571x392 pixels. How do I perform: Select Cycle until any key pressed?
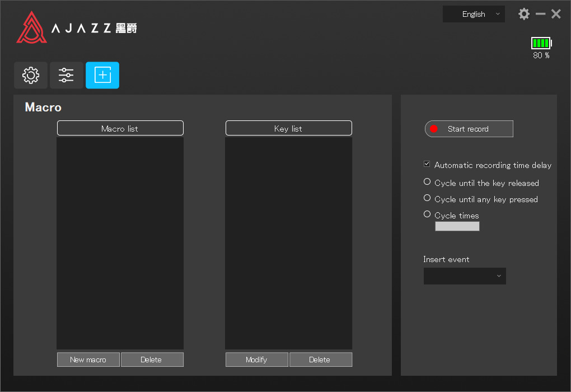click(x=427, y=198)
